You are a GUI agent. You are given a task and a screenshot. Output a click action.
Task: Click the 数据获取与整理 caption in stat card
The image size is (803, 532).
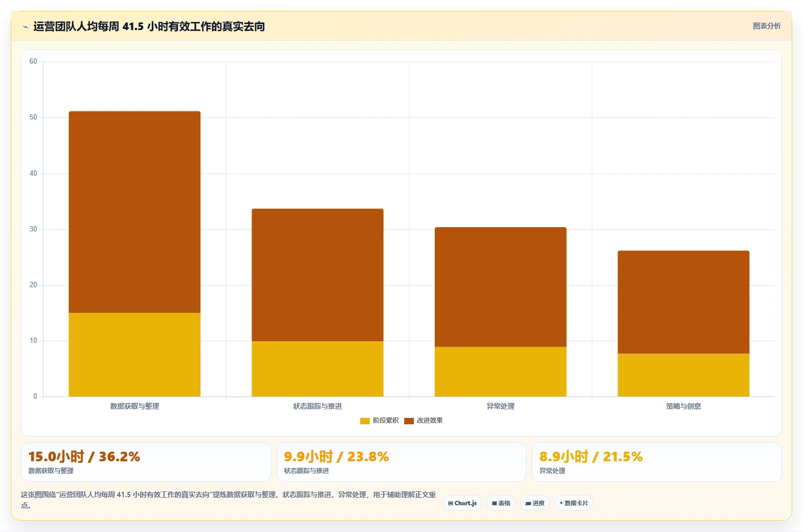[x=51, y=471]
